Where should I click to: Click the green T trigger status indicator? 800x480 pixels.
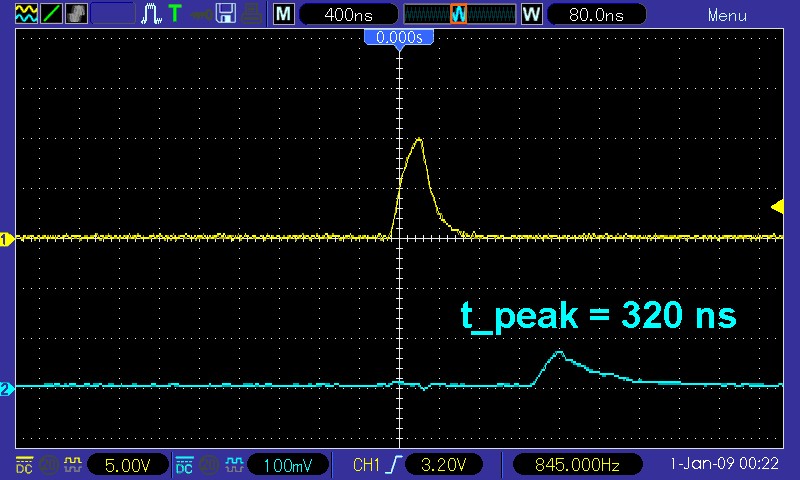click(175, 14)
